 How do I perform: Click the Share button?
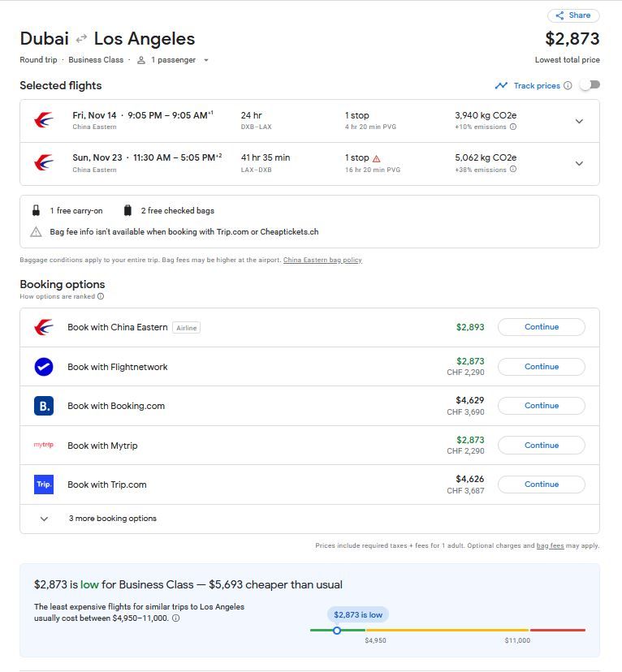pos(573,15)
